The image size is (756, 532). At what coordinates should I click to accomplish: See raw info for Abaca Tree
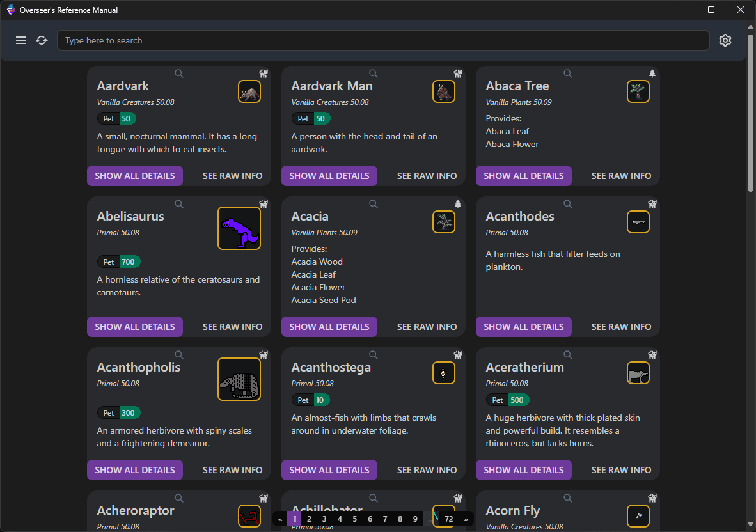point(621,176)
